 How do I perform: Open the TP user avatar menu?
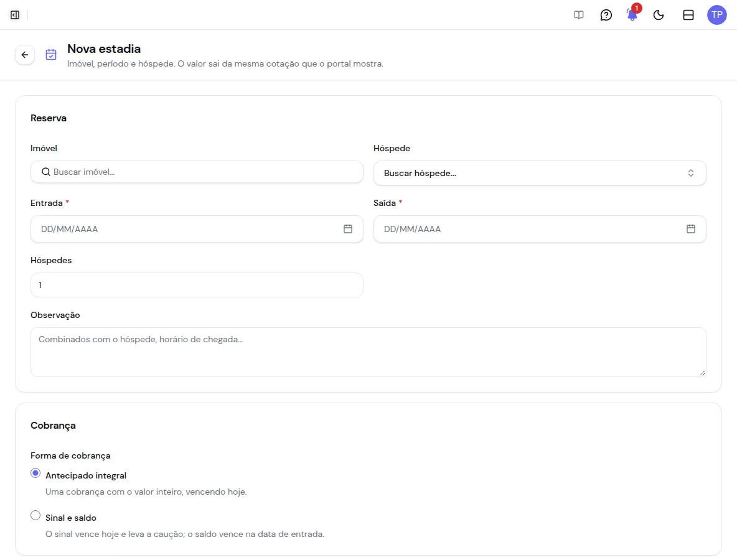(x=717, y=15)
